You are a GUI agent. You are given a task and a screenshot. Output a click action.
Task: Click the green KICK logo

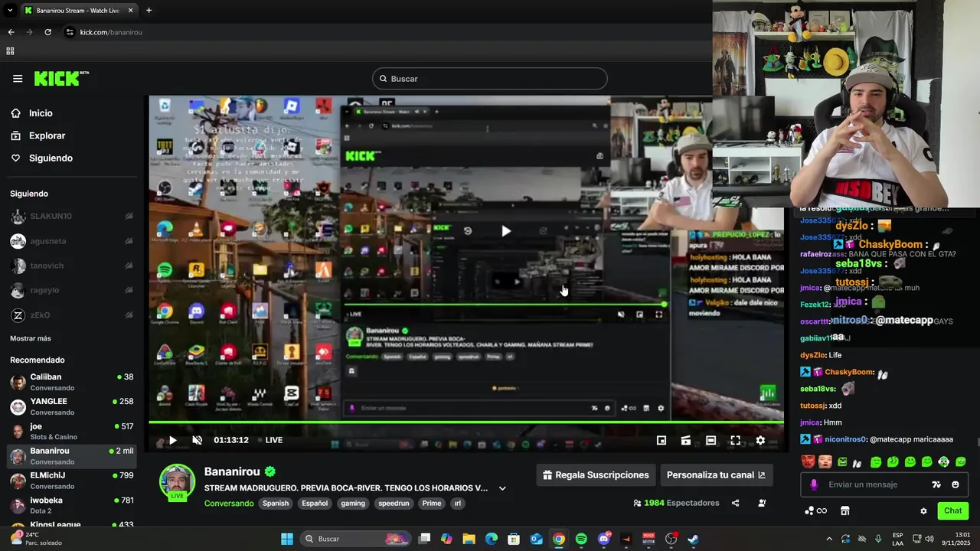coord(61,78)
